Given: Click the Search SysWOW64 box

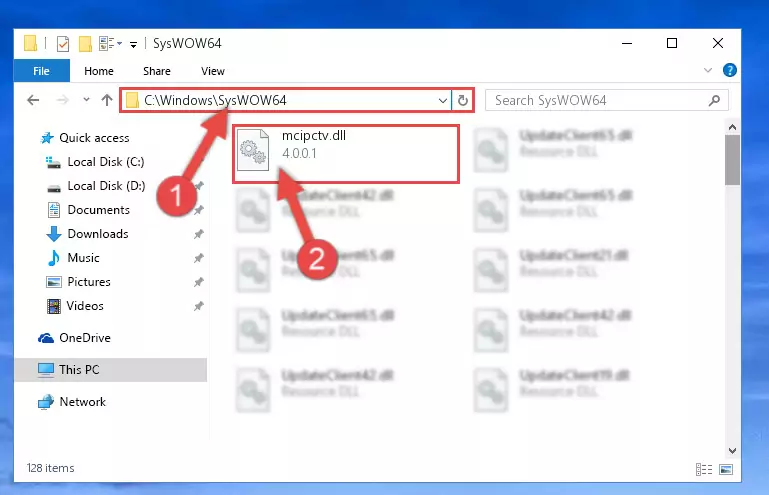Looking at the screenshot, I should [x=607, y=101].
